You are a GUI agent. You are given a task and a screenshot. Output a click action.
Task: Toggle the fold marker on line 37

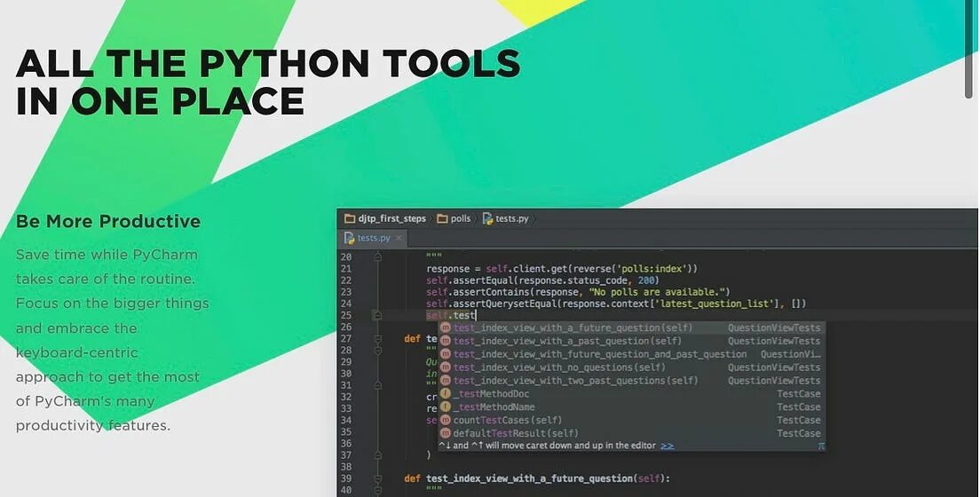pyautogui.click(x=377, y=456)
